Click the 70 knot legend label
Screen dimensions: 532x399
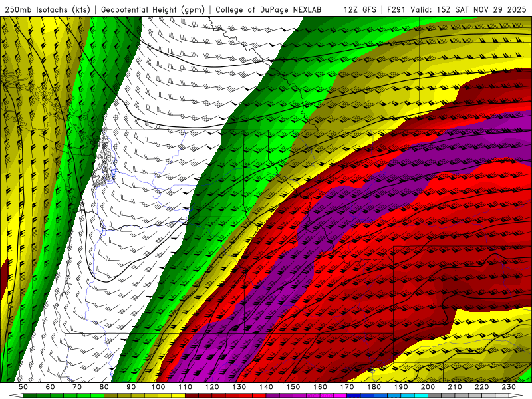pos(77,387)
